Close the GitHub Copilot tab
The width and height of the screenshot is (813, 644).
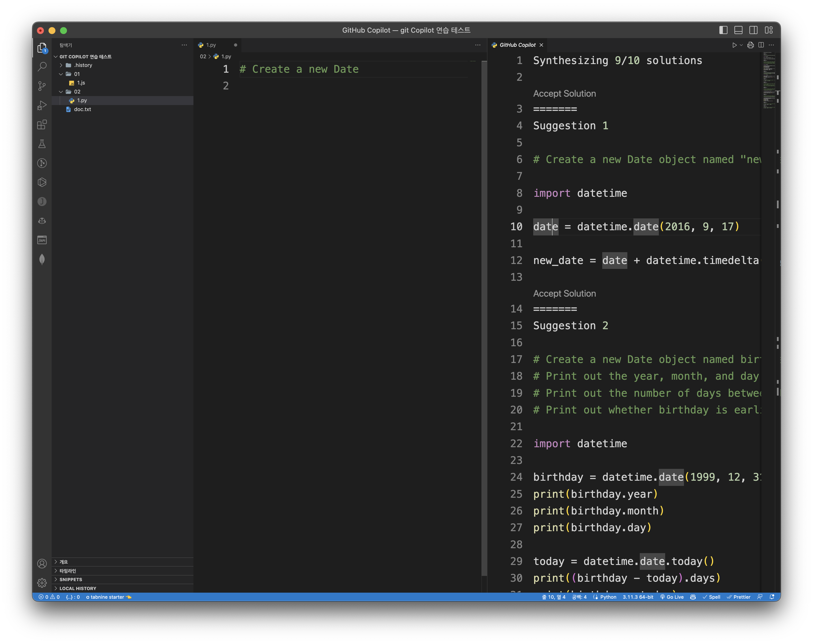541,45
